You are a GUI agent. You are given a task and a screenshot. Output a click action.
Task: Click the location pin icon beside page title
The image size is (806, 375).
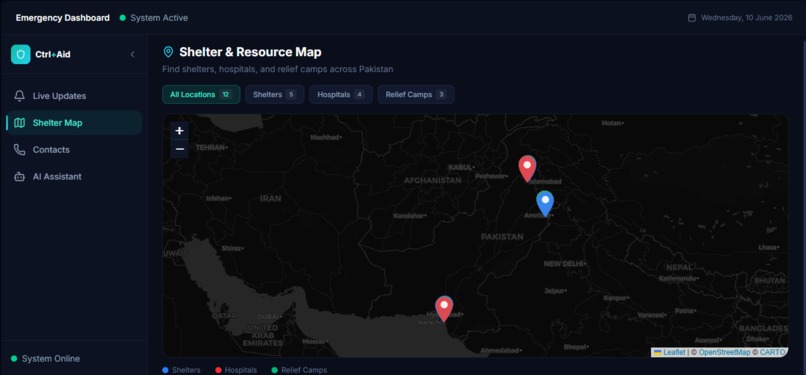tap(168, 52)
